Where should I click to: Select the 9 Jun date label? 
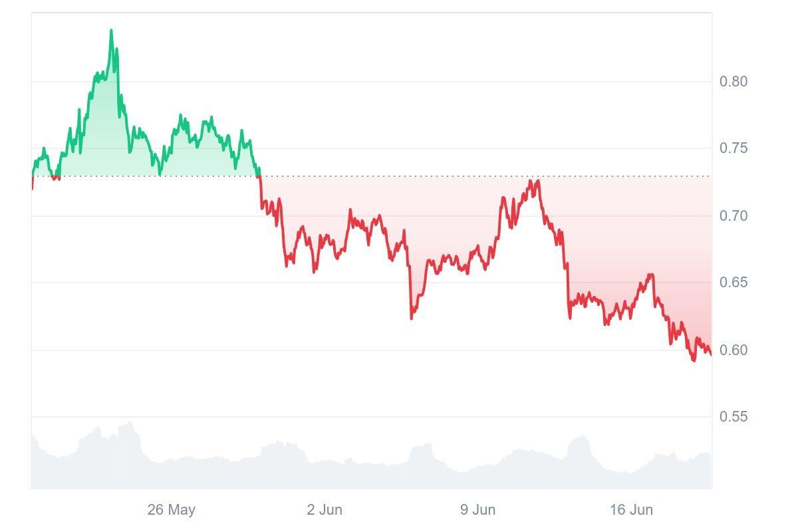pyautogui.click(x=477, y=510)
